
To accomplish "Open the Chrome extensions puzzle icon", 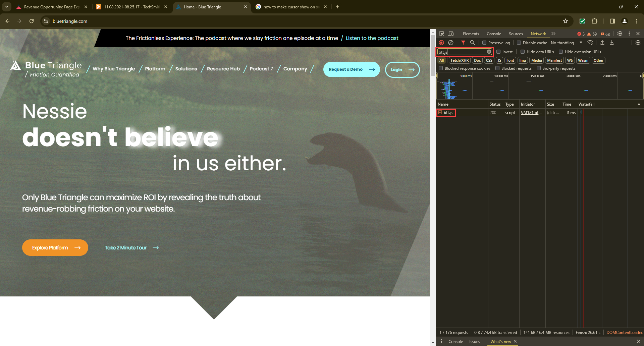I will tap(595, 21).
